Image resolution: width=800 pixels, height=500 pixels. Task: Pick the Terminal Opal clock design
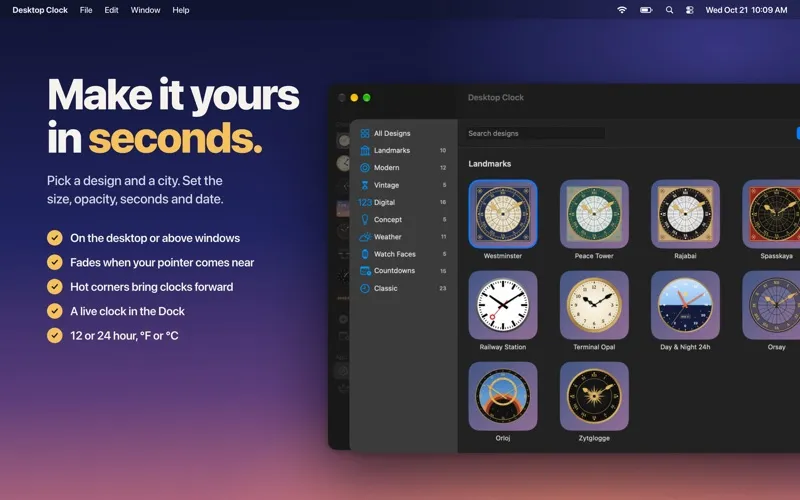click(594, 305)
